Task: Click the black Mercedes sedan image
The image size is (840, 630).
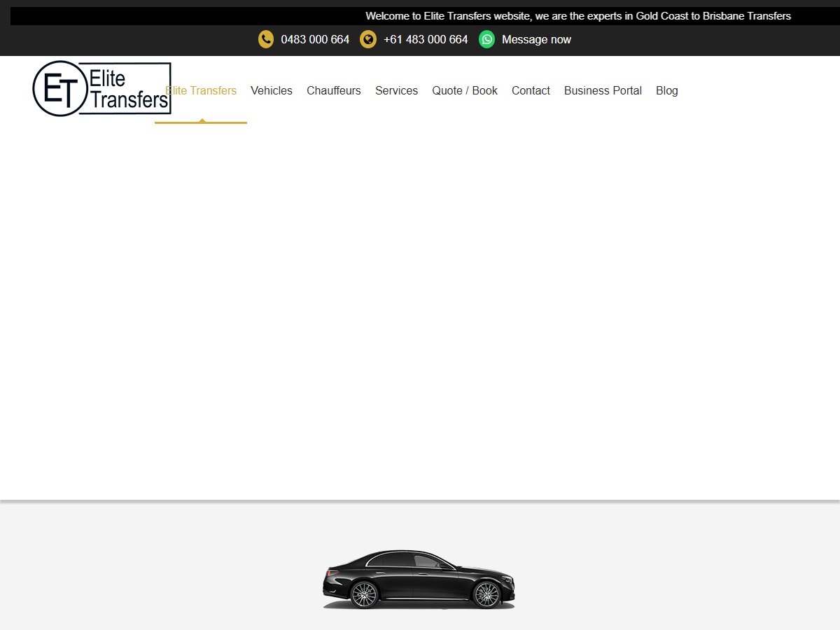Action: point(419,579)
